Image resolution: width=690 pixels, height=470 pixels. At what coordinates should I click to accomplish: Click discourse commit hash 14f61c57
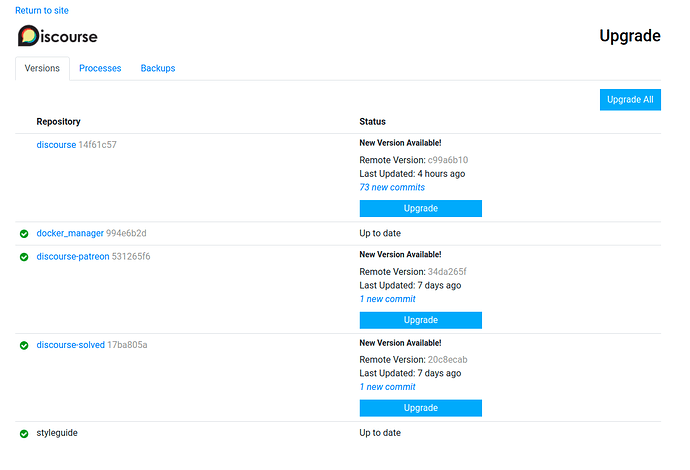(97, 145)
